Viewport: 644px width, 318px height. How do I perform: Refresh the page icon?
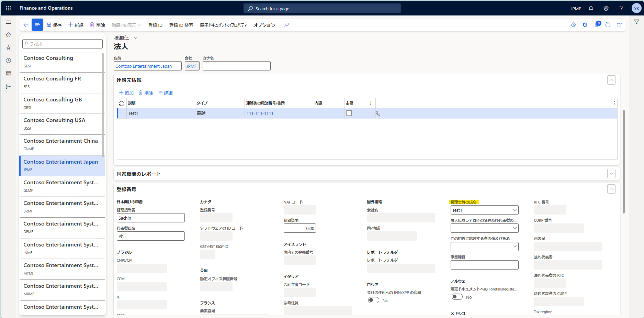(608, 25)
